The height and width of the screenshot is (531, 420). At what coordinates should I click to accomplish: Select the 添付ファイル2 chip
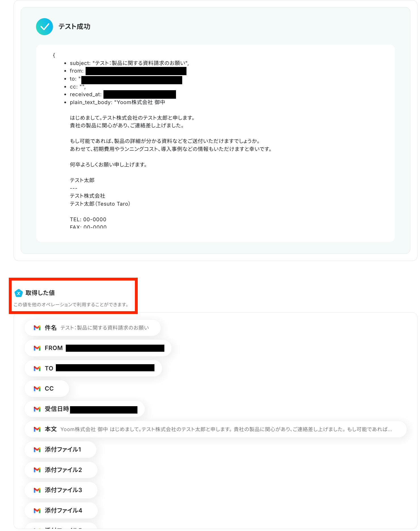61,470
